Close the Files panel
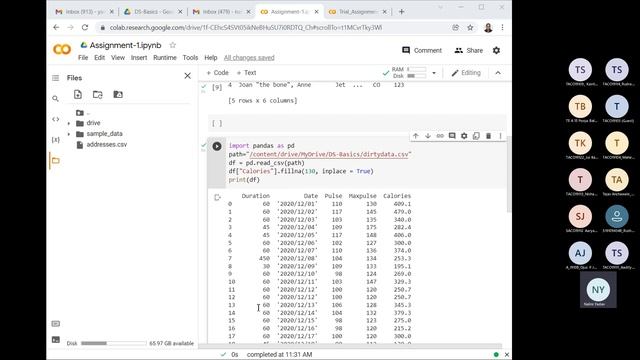The height and width of the screenshot is (360, 640). click(187, 76)
